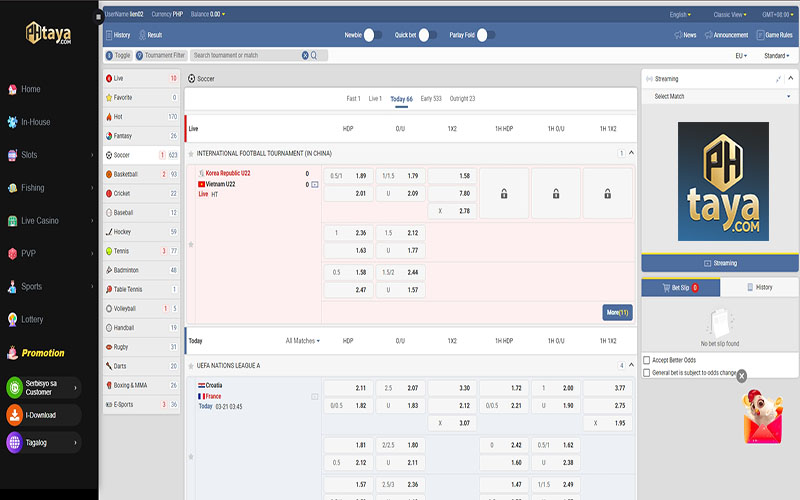Click the sidebar hamburger menu icon
Image resolution: width=800 pixels, height=500 pixels.
click(98, 17)
